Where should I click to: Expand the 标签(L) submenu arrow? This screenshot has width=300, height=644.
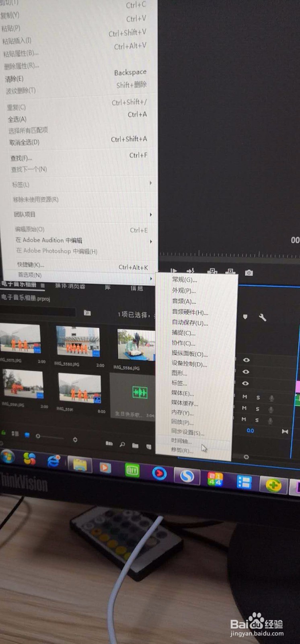(x=151, y=183)
